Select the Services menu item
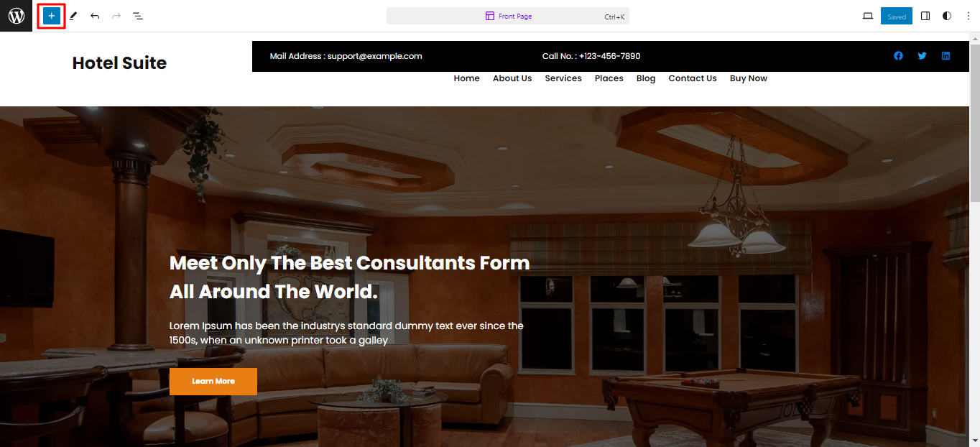The image size is (980, 447). pos(563,78)
